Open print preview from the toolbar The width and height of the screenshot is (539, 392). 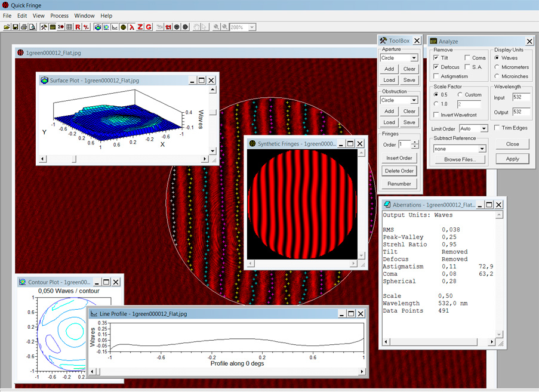pyautogui.click(x=32, y=27)
